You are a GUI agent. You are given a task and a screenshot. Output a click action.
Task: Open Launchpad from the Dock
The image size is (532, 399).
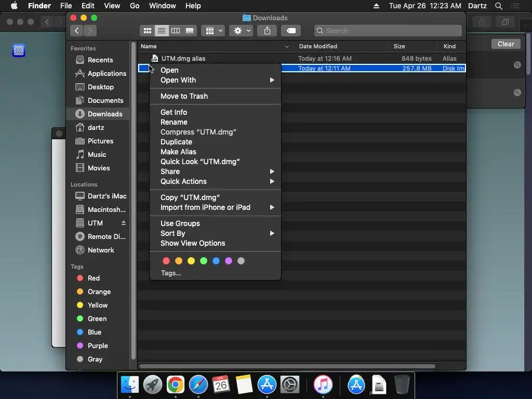point(152,385)
